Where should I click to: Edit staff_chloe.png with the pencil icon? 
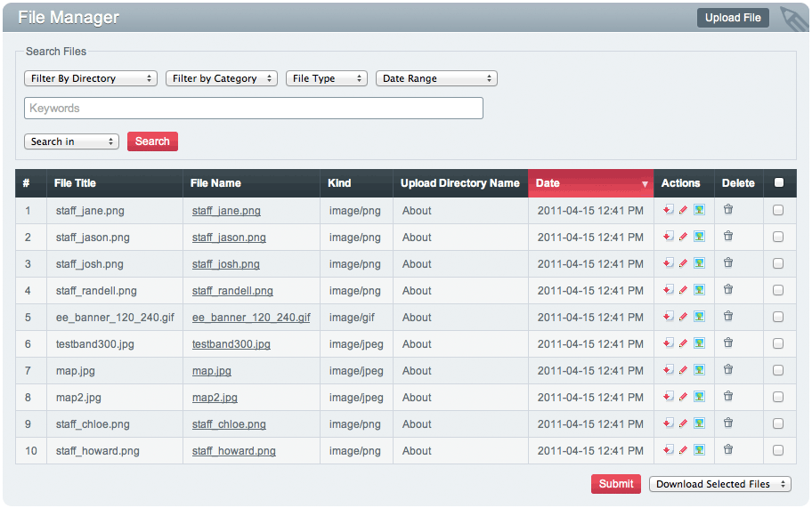pyautogui.click(x=684, y=423)
